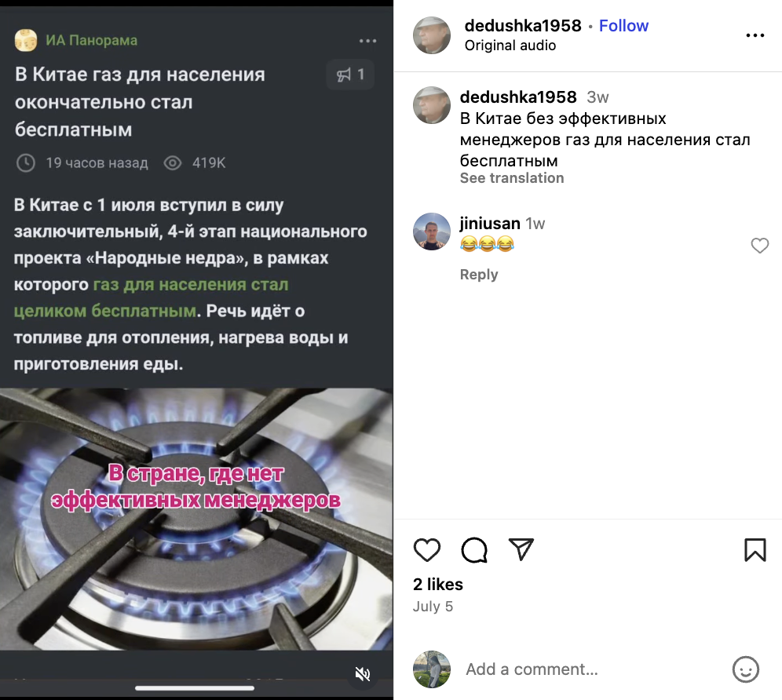The image size is (782, 700).
Task: Reply to jiniusan's comment
Action: [x=479, y=274]
